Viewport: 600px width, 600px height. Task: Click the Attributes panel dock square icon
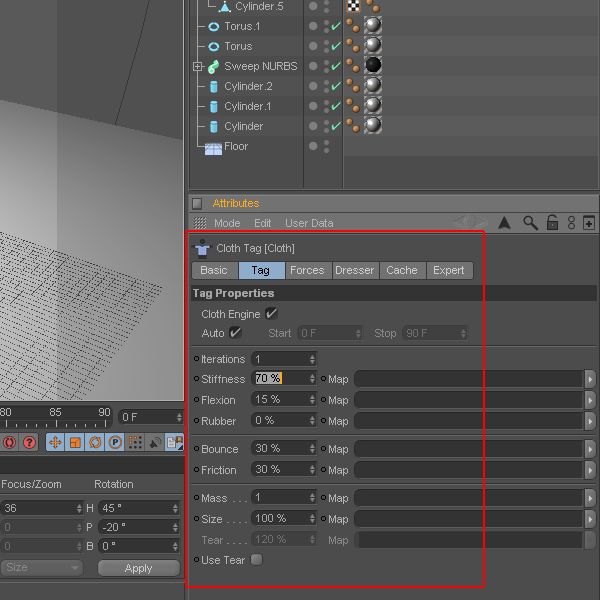click(197, 204)
